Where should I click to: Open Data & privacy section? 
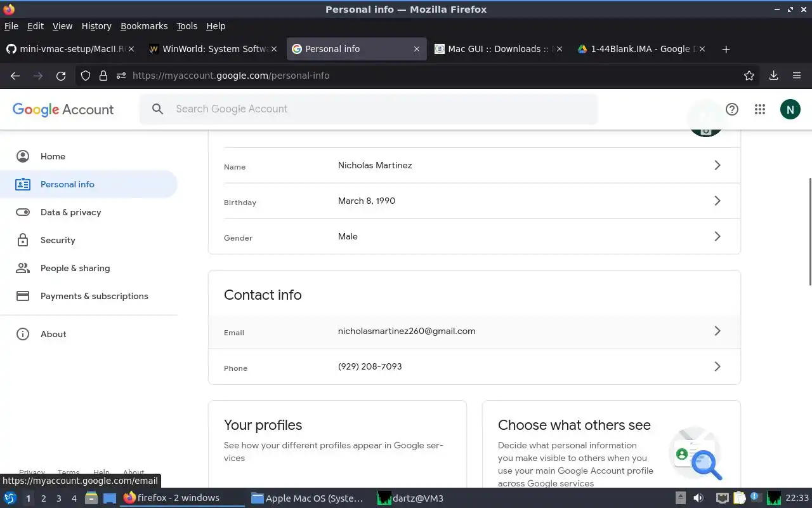89,212
